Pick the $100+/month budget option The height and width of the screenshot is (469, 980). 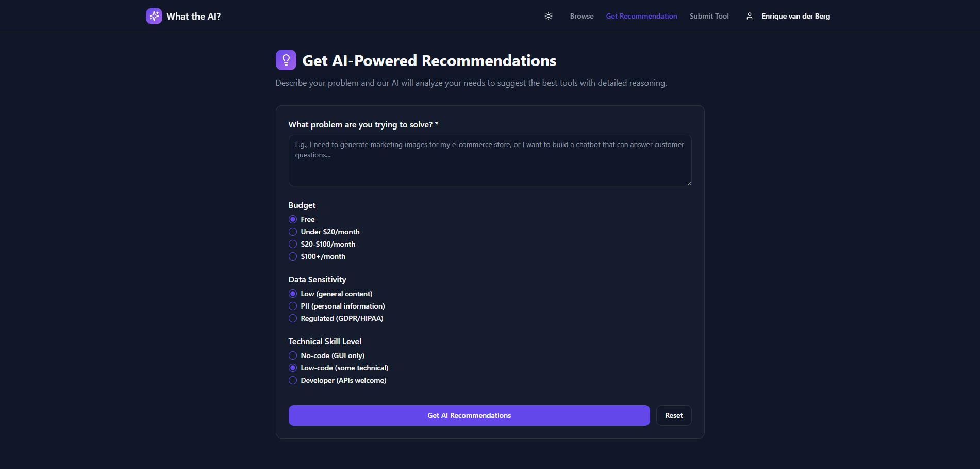point(293,256)
